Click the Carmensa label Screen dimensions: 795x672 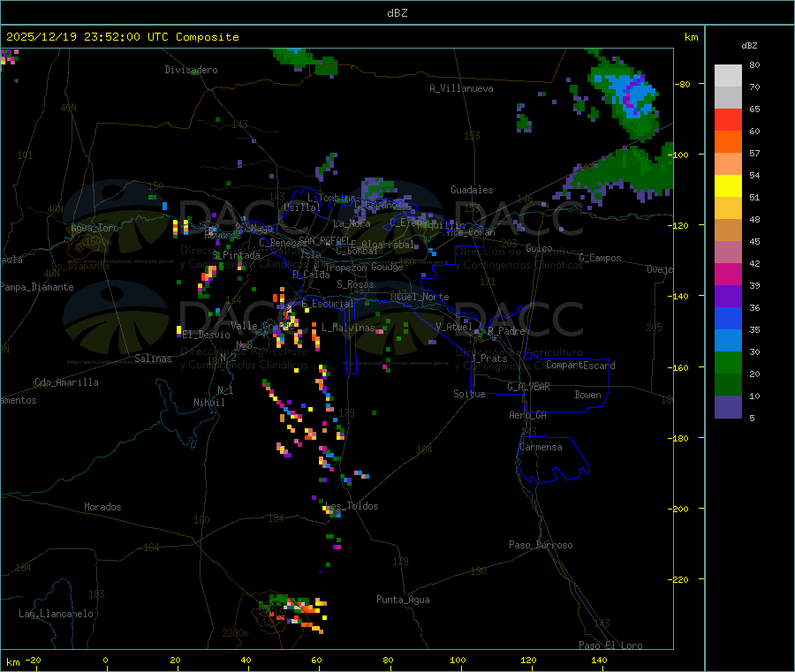[x=541, y=447]
